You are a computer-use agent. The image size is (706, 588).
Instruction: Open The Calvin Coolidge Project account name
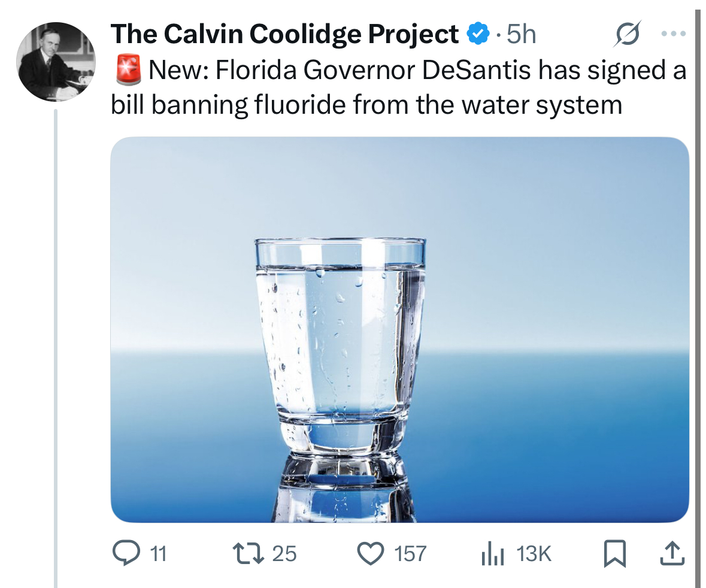pyautogui.click(x=284, y=34)
